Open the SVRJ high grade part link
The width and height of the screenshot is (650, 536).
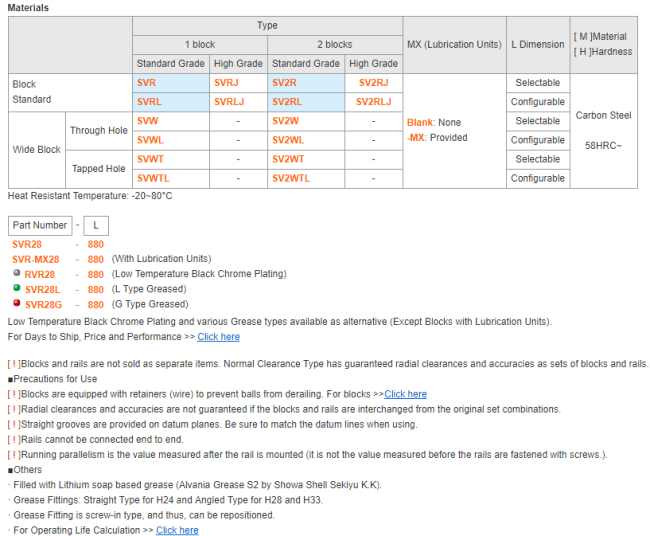pyautogui.click(x=226, y=83)
